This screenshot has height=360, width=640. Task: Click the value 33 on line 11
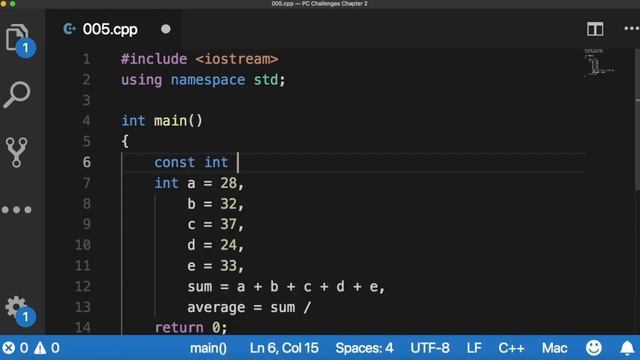coord(229,266)
